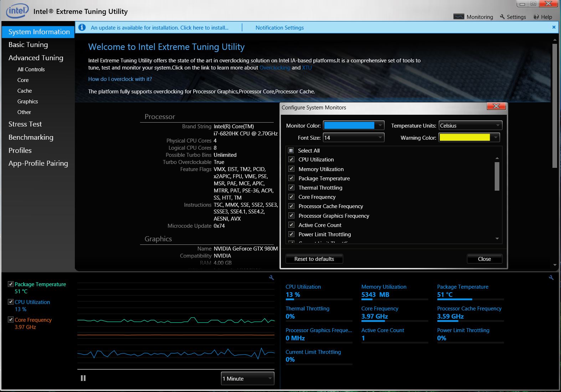Hide Core Frequency graph line
Screen dimensions: 561x392
tap(11, 320)
